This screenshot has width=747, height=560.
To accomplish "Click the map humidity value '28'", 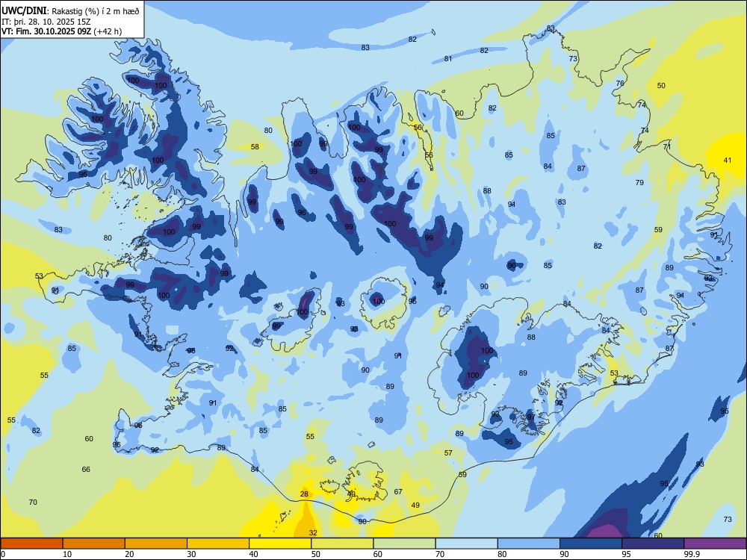I will [x=304, y=494].
